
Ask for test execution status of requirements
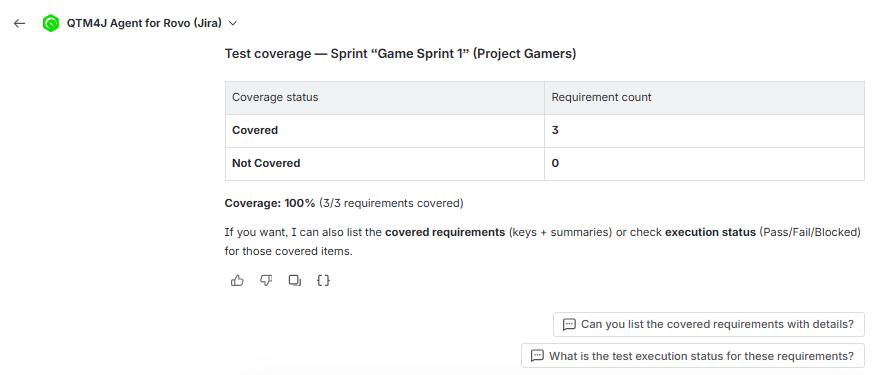click(693, 356)
